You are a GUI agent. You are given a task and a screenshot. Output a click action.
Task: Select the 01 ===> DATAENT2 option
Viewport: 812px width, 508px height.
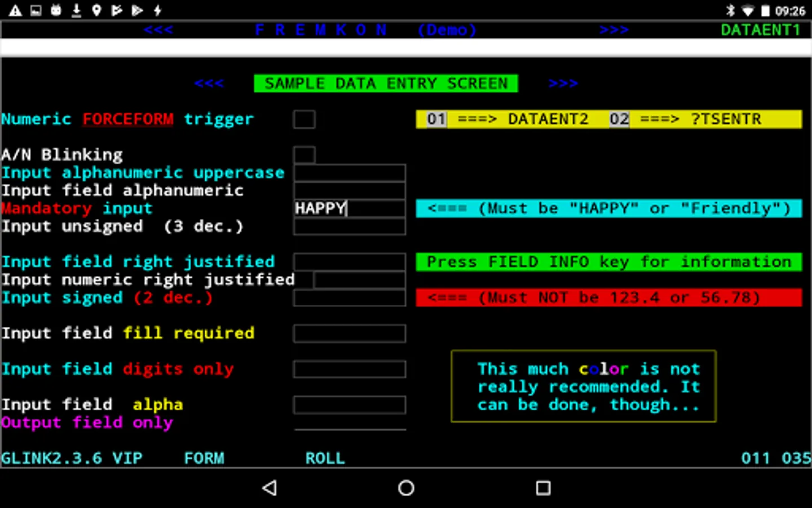pyautogui.click(x=507, y=119)
